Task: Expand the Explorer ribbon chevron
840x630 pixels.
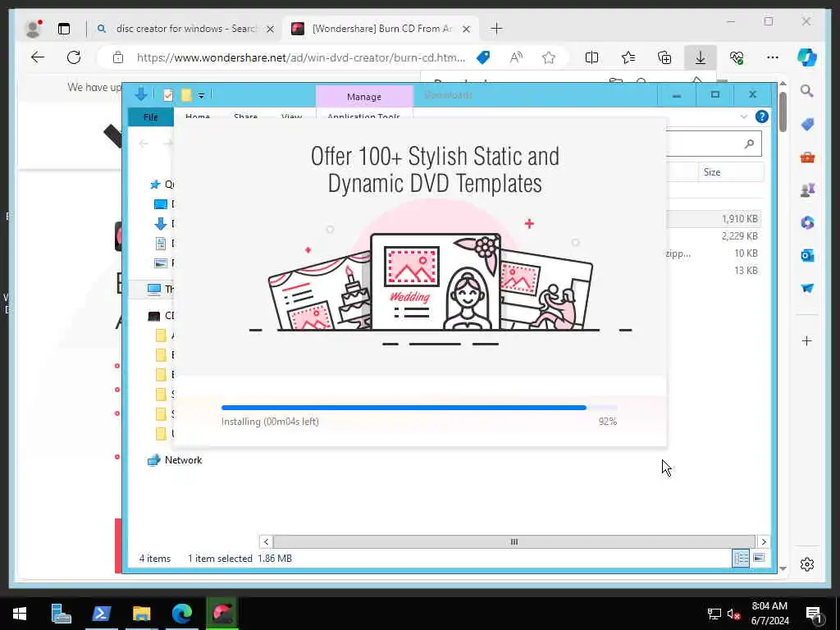Action: pos(743,116)
